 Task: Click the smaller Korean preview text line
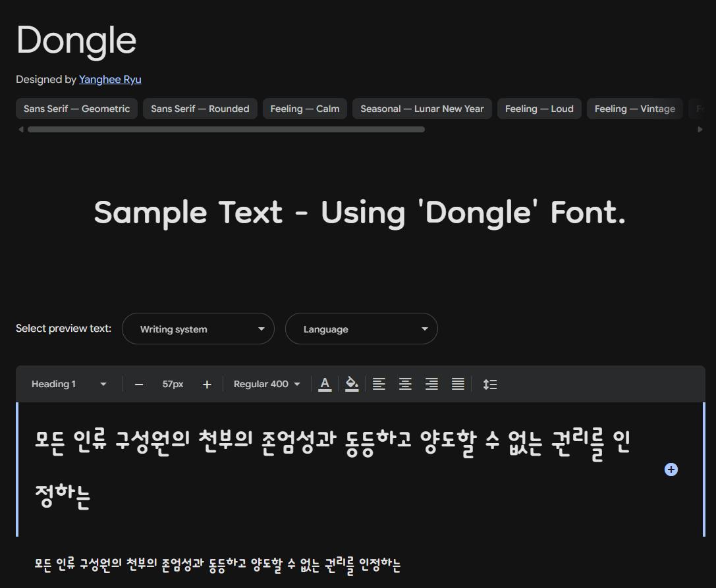coord(218,565)
